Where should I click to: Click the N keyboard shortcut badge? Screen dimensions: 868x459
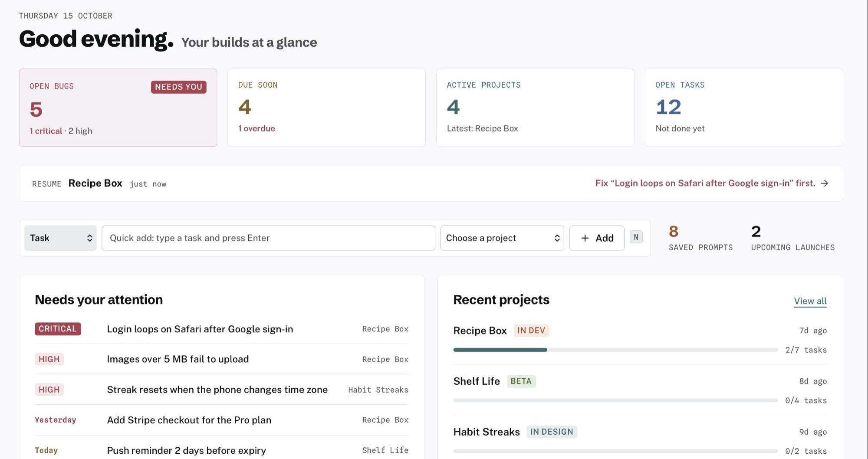point(636,237)
